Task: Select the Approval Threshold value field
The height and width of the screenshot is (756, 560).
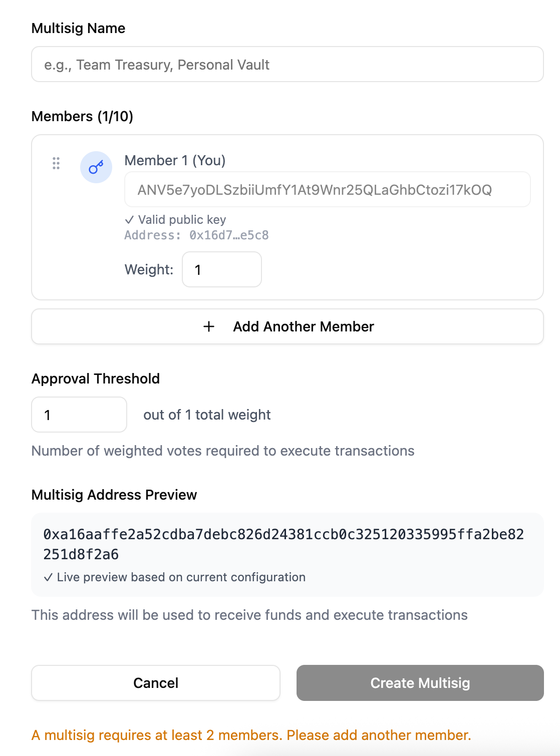Action: pos(79,415)
